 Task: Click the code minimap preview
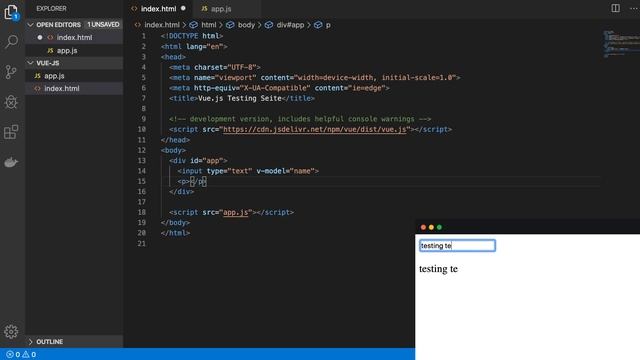pyautogui.click(x=621, y=43)
